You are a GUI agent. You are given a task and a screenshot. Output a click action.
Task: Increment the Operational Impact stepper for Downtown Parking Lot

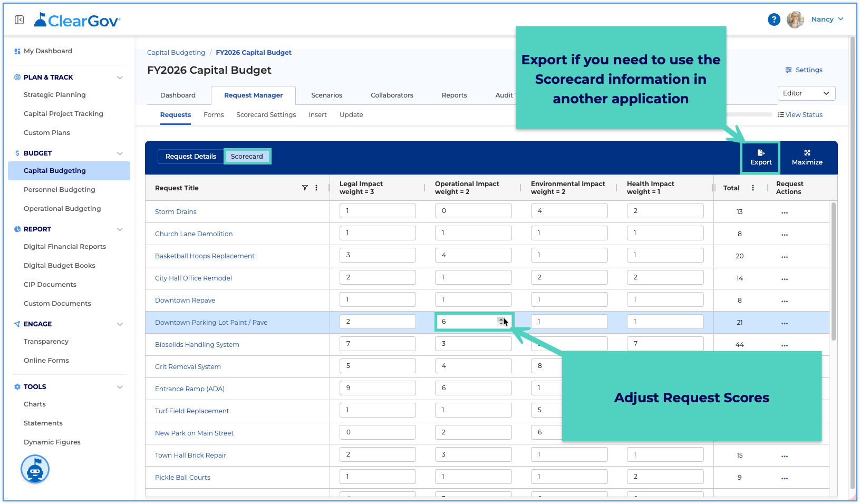coord(501,319)
